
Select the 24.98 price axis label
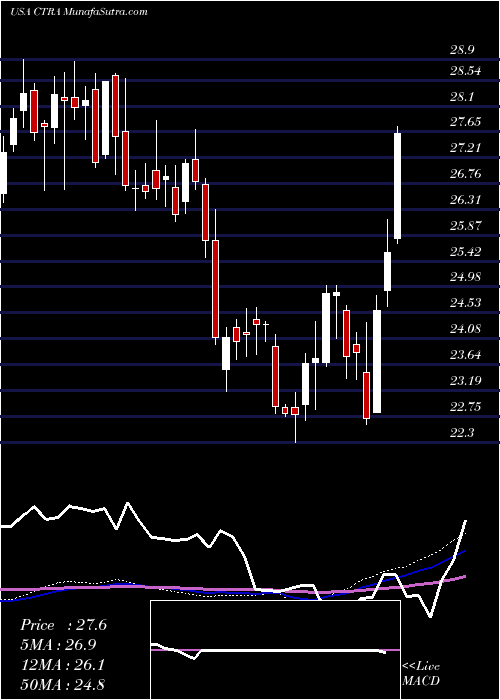click(x=467, y=277)
